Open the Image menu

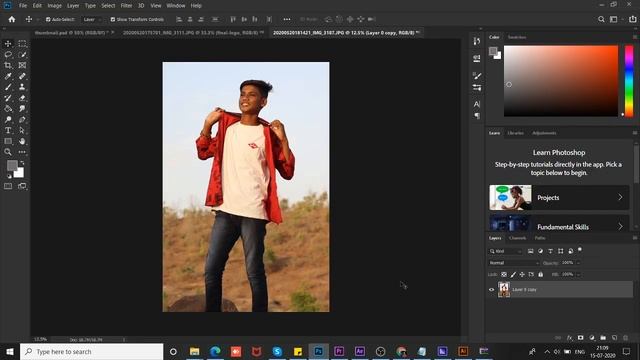click(x=54, y=6)
